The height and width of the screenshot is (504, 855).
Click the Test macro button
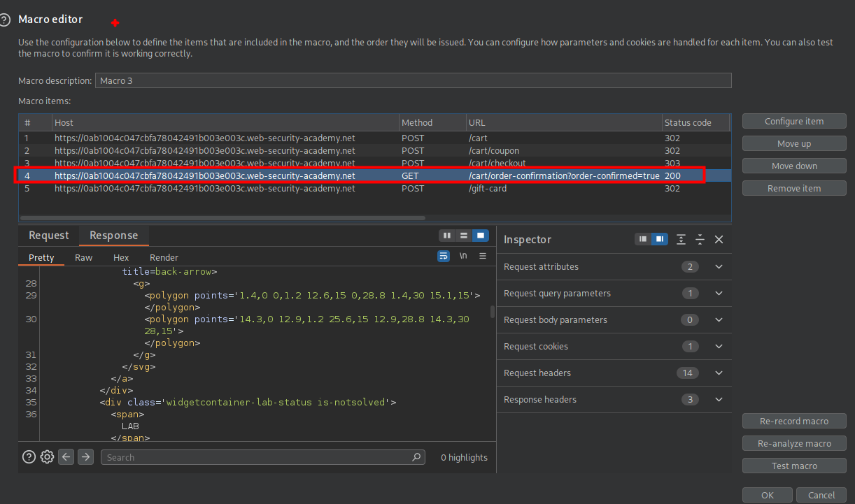(794, 466)
